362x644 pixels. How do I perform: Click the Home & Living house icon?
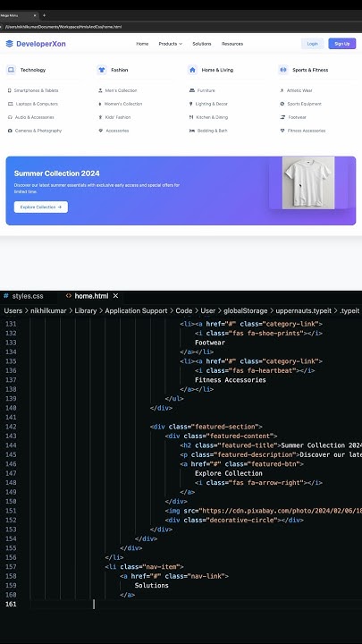(x=192, y=70)
